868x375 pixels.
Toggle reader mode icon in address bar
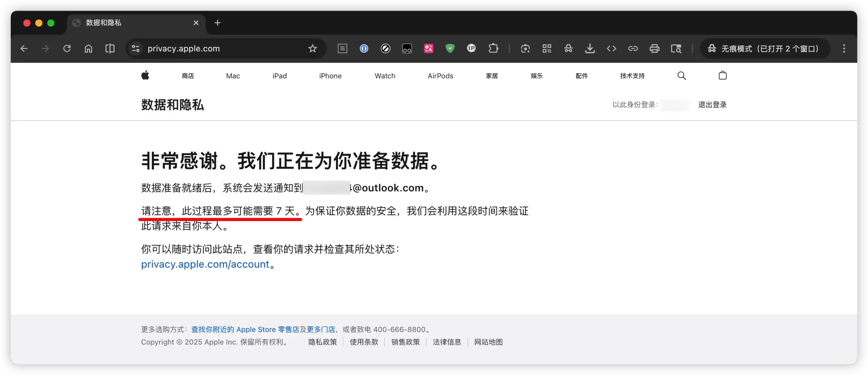click(x=342, y=49)
